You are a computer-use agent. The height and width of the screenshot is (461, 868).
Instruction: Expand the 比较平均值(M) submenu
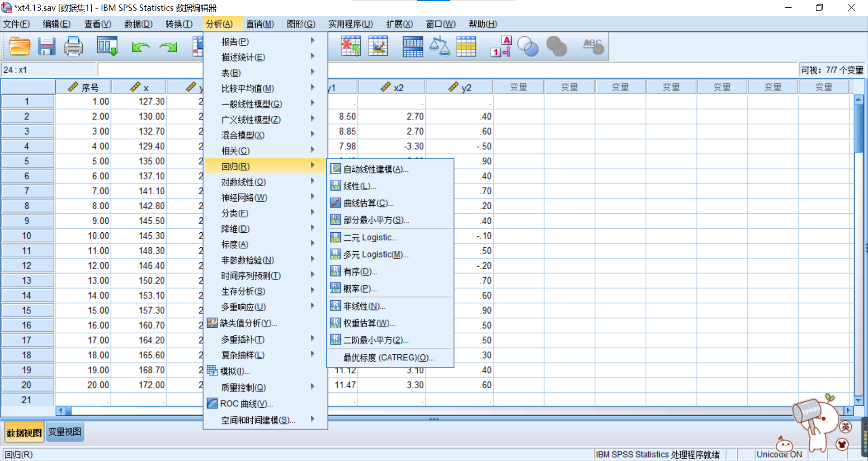coord(265,89)
